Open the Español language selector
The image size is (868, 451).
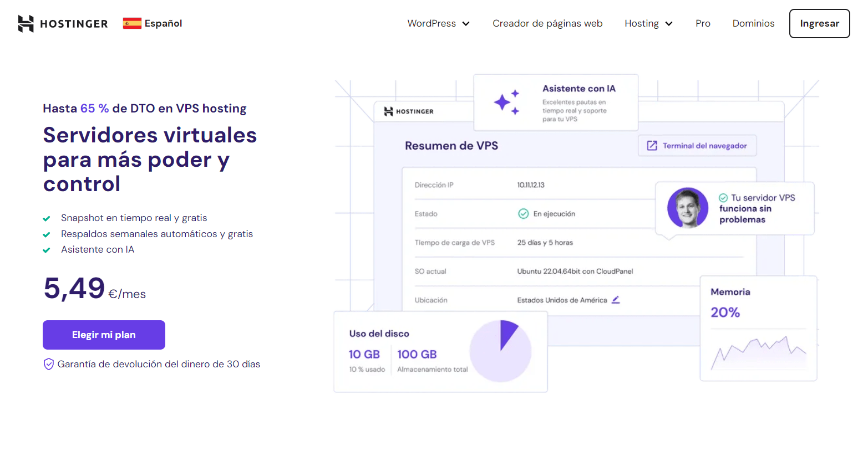pos(153,23)
